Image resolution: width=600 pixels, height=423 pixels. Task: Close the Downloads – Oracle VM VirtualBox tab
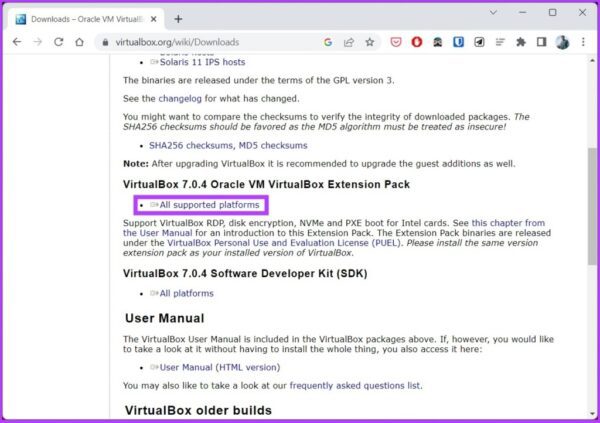click(x=153, y=19)
